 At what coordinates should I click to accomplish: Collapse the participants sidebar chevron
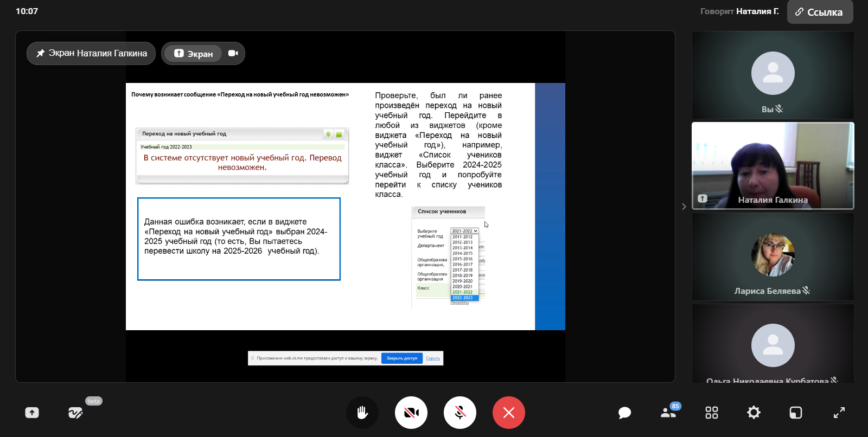click(684, 207)
